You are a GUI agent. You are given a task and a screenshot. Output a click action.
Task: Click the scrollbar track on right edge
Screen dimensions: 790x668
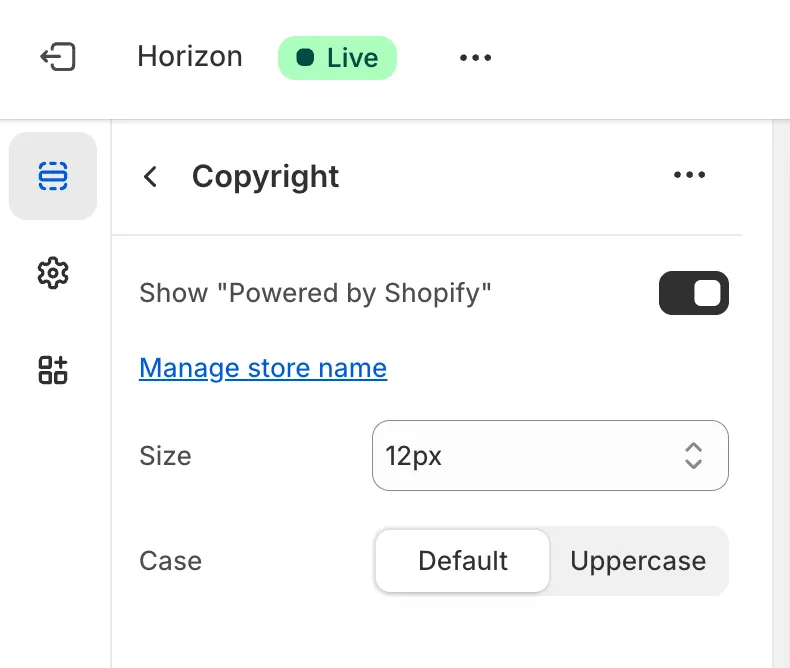click(781, 400)
